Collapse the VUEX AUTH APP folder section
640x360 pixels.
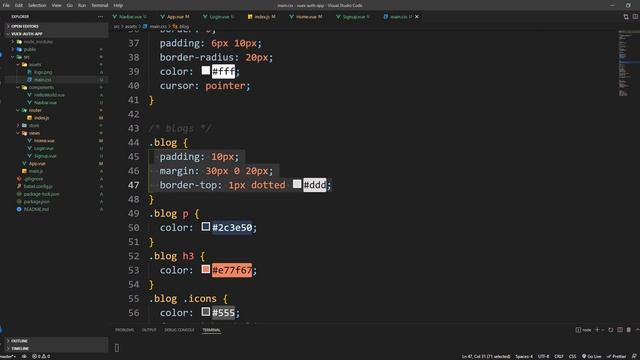[55, 34]
